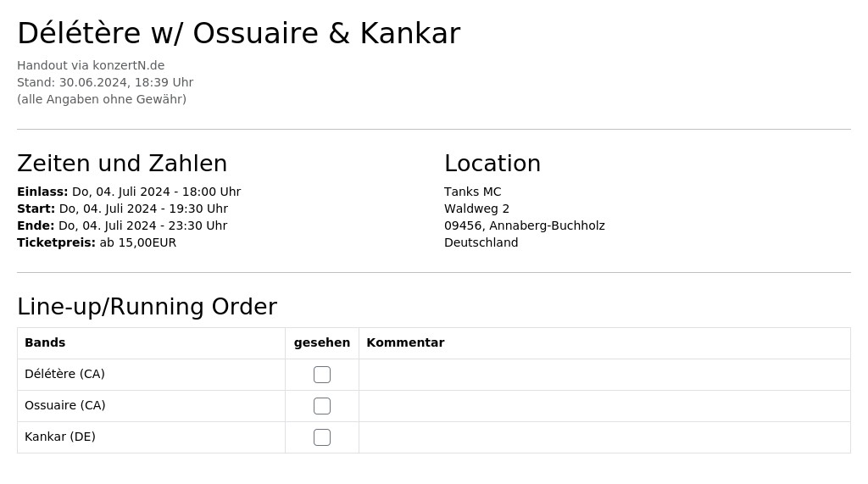This screenshot has width=868, height=484.
Task: Click the Ticketpreis ab 15,00EUR line
Action: point(97,242)
